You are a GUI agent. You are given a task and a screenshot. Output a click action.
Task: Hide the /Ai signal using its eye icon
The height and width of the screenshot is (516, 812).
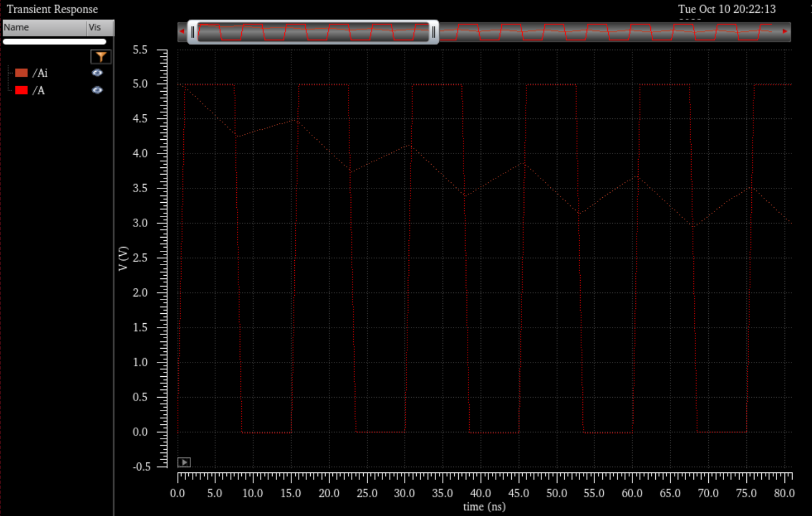97,73
